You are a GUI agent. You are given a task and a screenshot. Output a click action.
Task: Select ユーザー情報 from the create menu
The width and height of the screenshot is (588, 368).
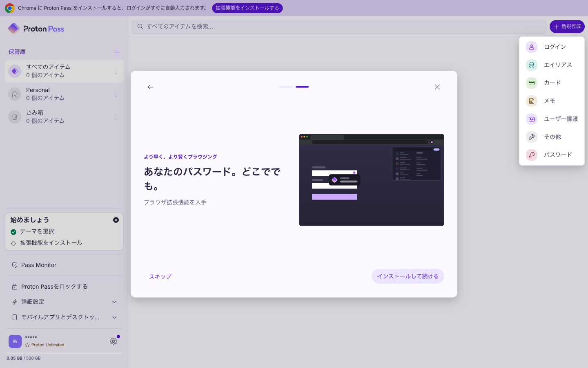click(x=552, y=119)
